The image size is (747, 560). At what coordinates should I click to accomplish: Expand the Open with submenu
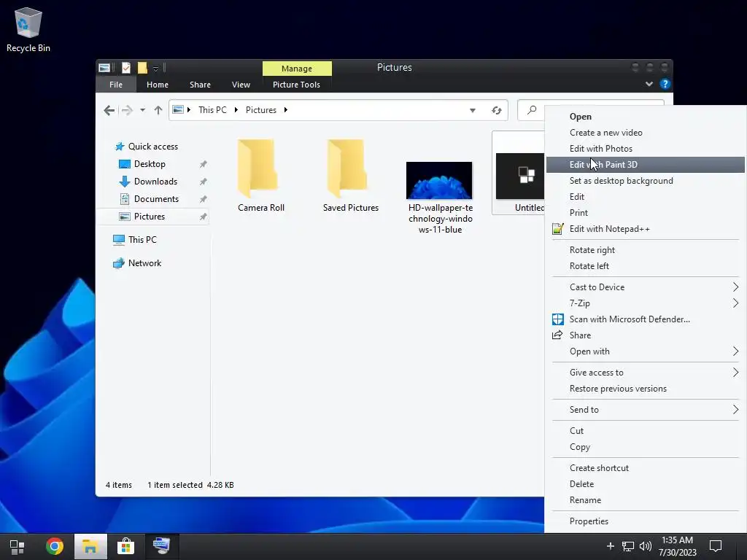tap(645, 351)
